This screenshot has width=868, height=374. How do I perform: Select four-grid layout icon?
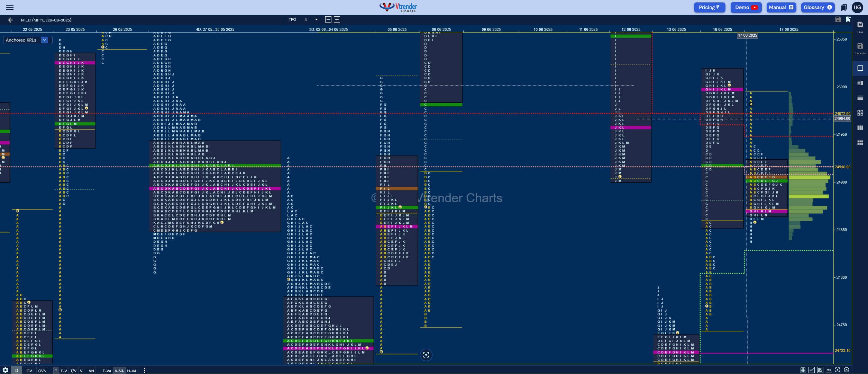[x=860, y=113]
